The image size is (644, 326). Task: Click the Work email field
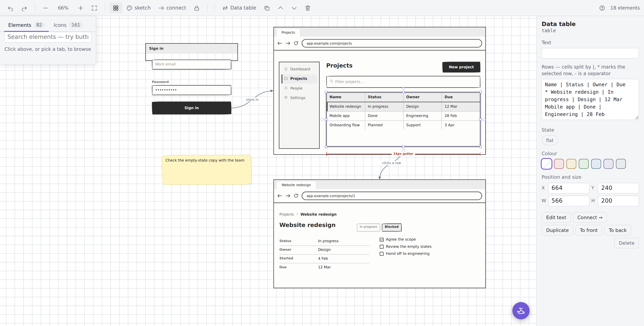[192, 64]
